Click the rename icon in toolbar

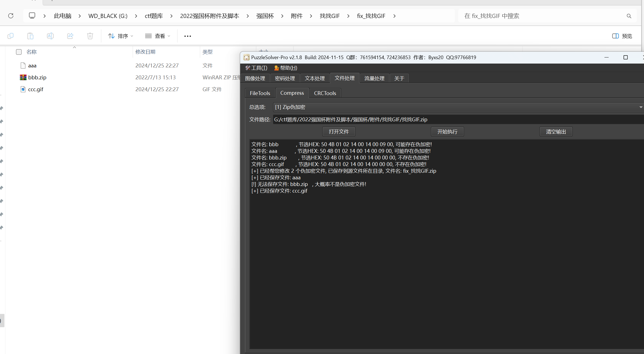(50, 36)
